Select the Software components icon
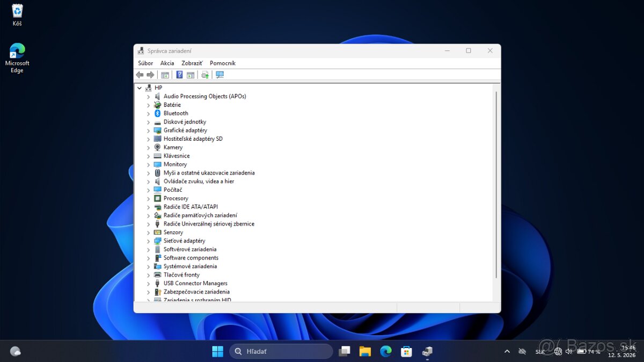The height and width of the screenshot is (362, 644). tap(157, 258)
